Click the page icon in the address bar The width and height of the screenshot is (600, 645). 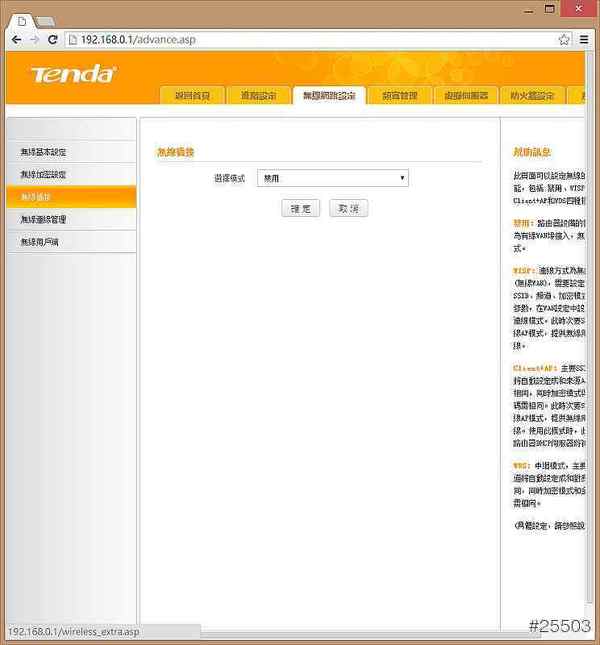(x=73, y=39)
